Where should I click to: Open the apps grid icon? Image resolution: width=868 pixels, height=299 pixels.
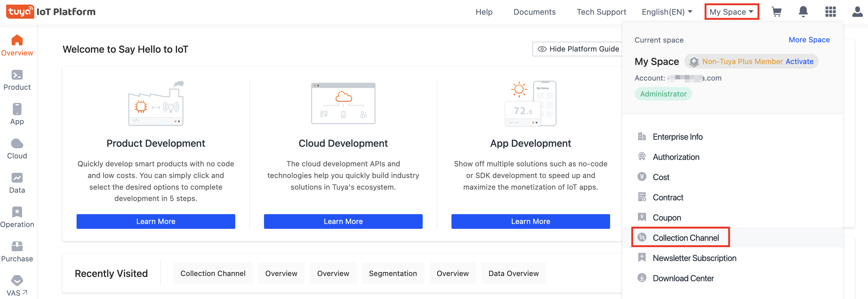tap(830, 11)
